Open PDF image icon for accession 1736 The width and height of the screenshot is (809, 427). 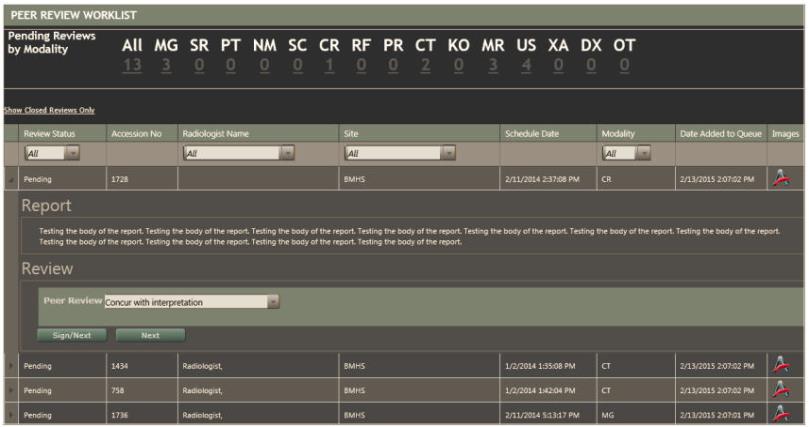[x=783, y=415]
